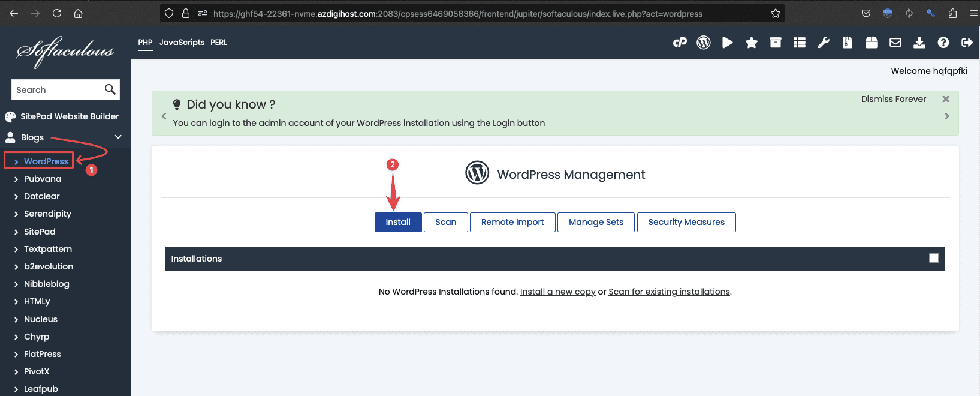Switch to the PHP tab
980x396 pixels.
click(x=145, y=43)
